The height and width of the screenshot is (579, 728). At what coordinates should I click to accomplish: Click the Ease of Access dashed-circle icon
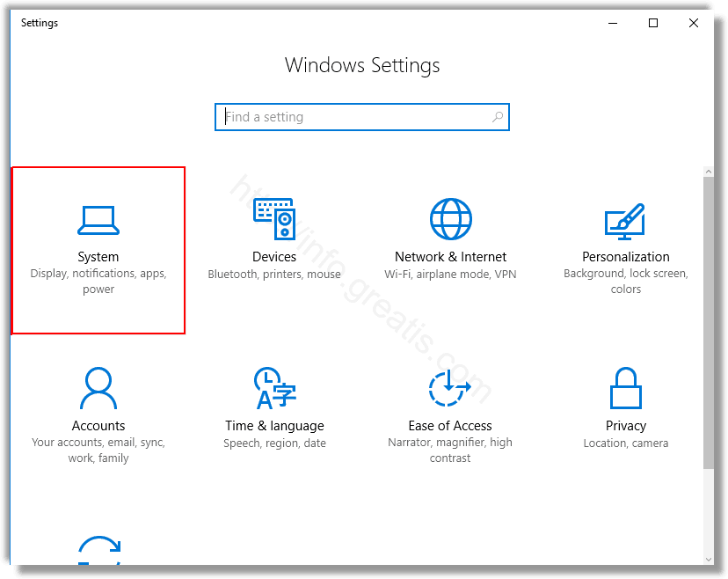point(450,388)
